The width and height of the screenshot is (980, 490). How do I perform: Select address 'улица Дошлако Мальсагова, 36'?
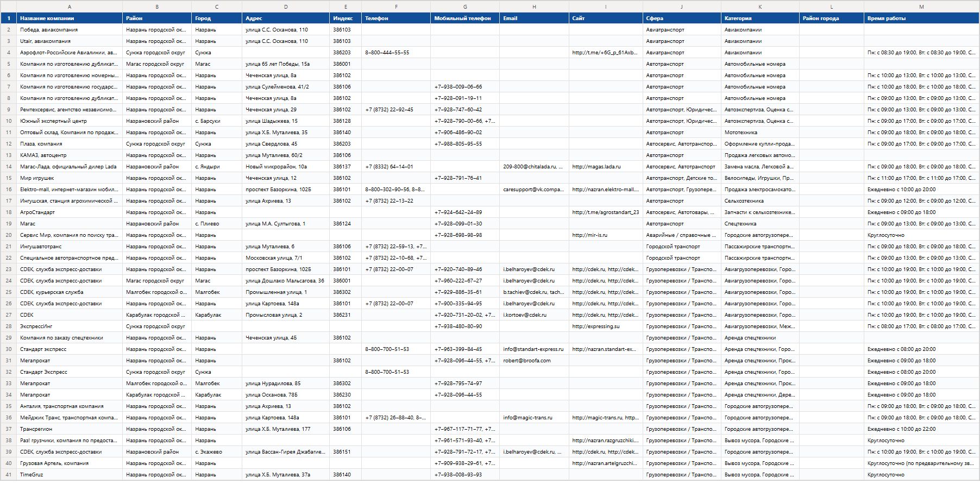(286, 281)
